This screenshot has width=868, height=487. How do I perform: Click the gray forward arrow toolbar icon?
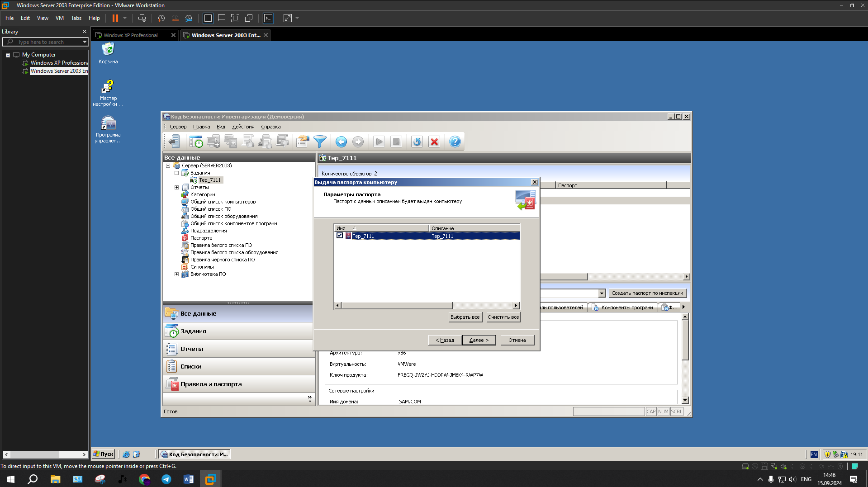coord(358,142)
